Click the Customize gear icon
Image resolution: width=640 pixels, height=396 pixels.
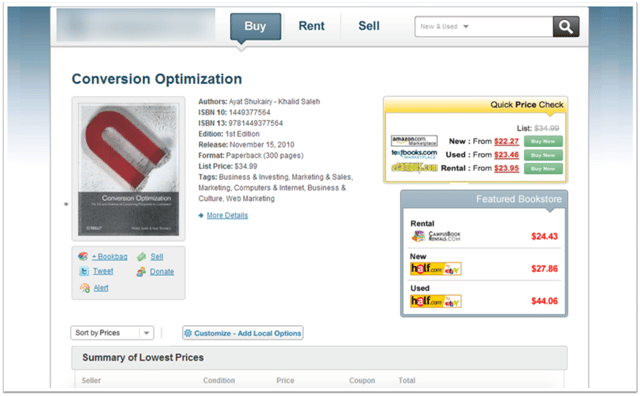click(188, 333)
